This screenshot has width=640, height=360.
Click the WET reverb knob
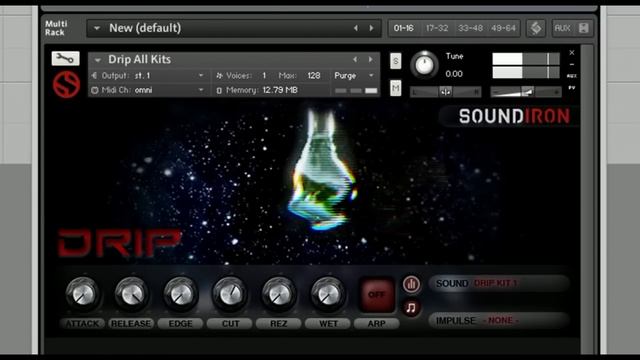pos(328,294)
